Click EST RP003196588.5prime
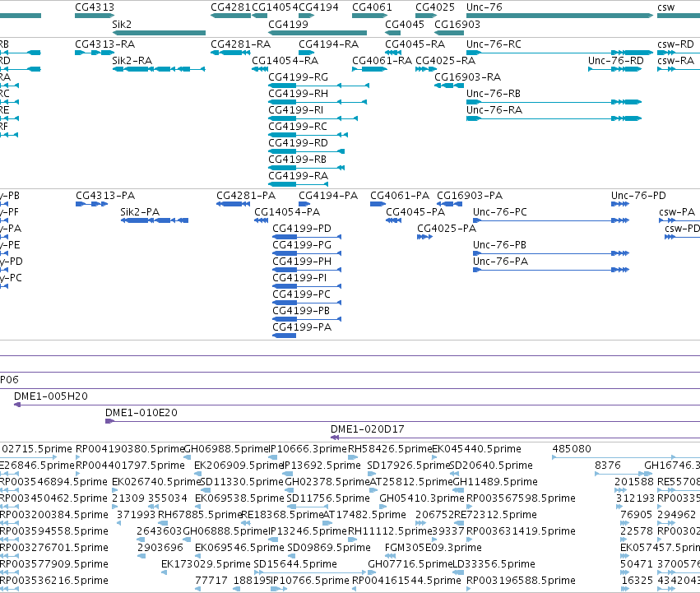The image size is (700, 593). click(521, 581)
